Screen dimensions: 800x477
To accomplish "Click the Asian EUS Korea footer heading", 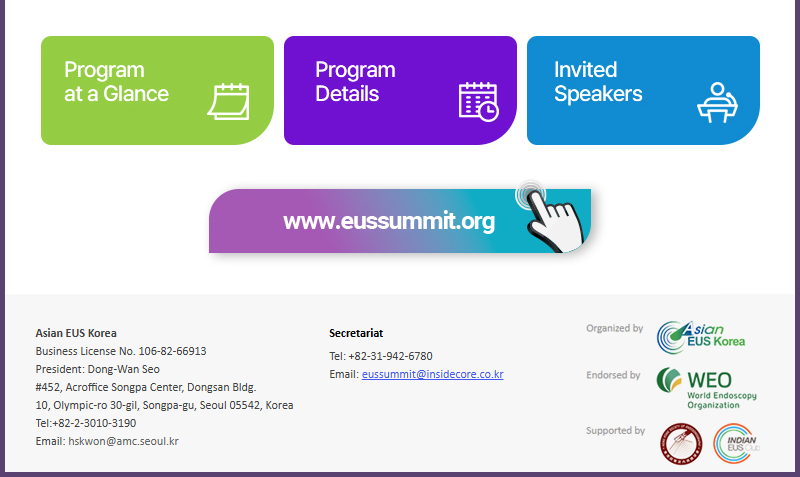I will (x=76, y=333).
